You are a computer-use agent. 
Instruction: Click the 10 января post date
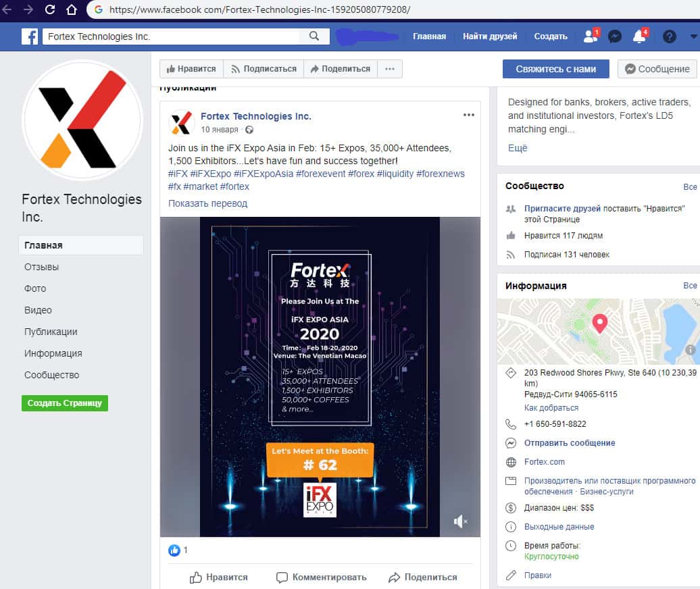(219, 130)
